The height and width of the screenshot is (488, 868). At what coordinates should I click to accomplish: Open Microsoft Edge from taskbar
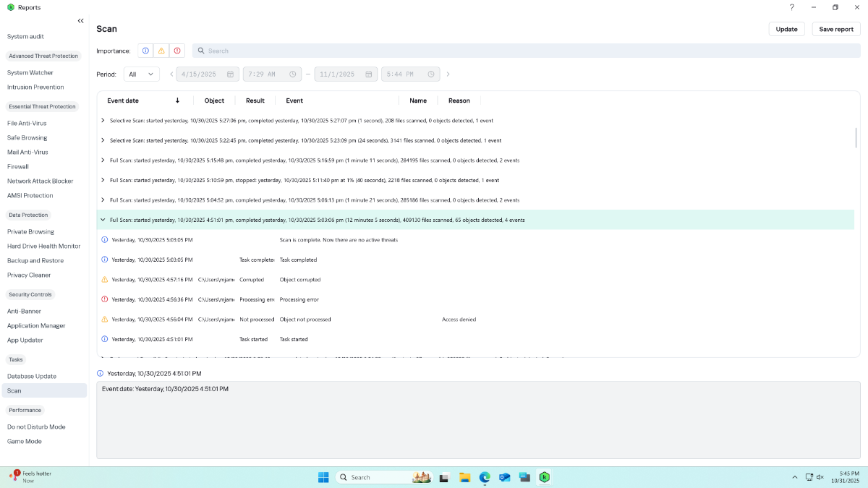pyautogui.click(x=485, y=477)
